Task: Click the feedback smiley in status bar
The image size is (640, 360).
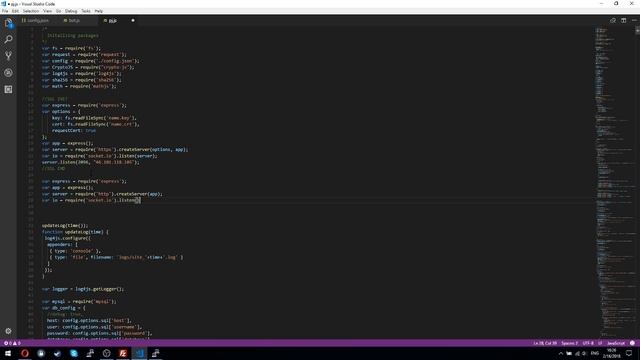Action: (x=632, y=343)
